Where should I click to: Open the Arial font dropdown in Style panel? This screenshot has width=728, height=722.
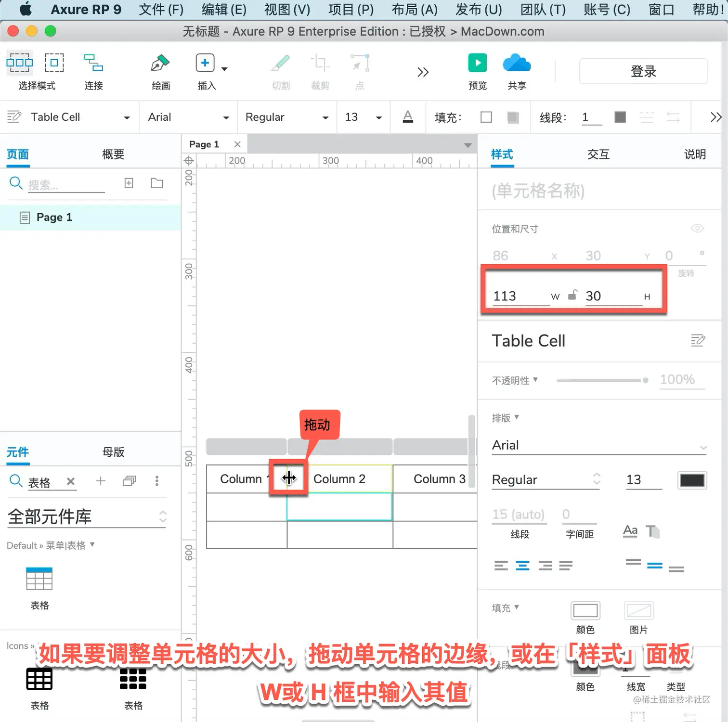pyautogui.click(x=599, y=445)
